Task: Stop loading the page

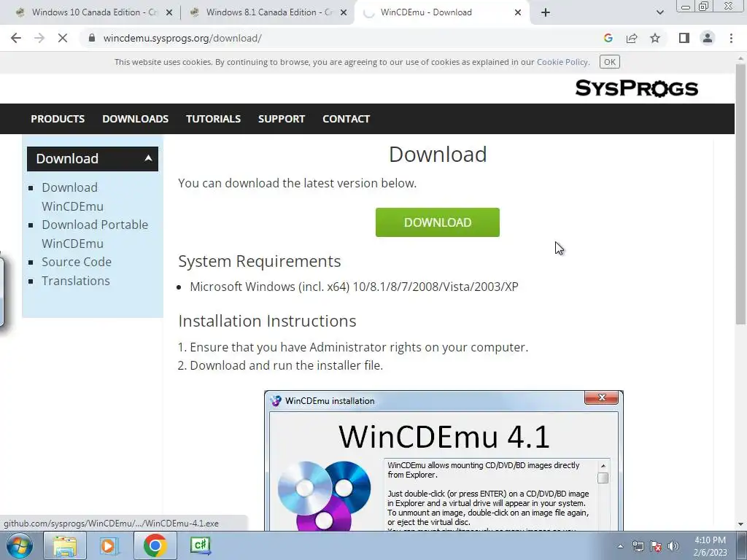Action: pyautogui.click(x=63, y=38)
